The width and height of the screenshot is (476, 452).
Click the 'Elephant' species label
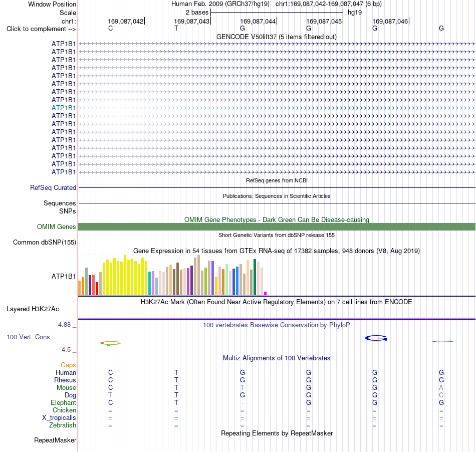pos(63,402)
